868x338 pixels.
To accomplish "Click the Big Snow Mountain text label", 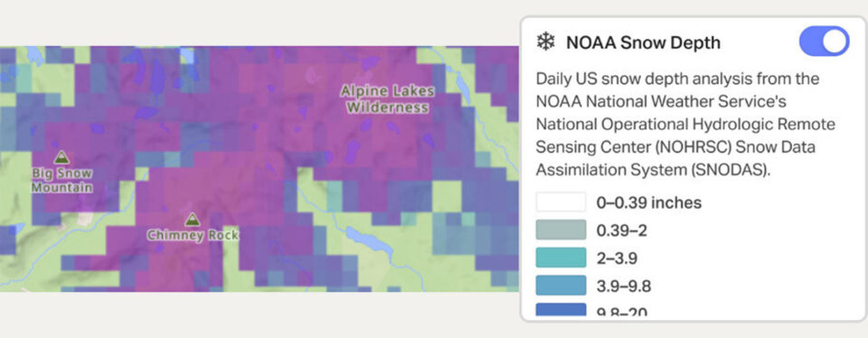I will click(x=61, y=181).
